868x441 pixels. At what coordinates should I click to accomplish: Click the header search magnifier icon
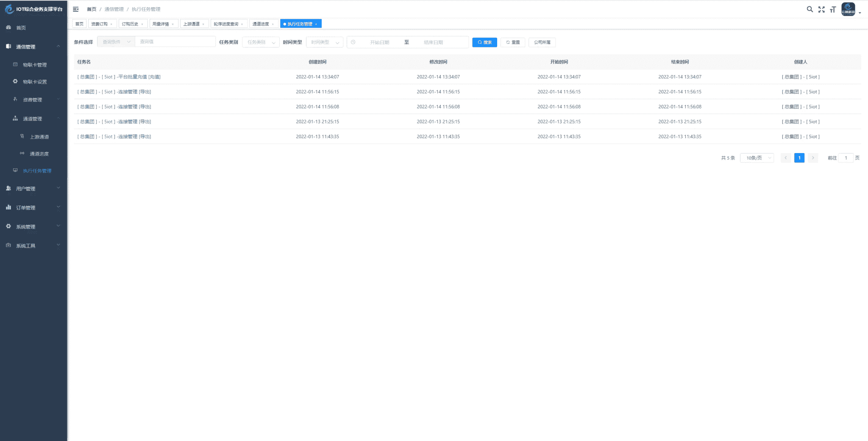pos(810,9)
